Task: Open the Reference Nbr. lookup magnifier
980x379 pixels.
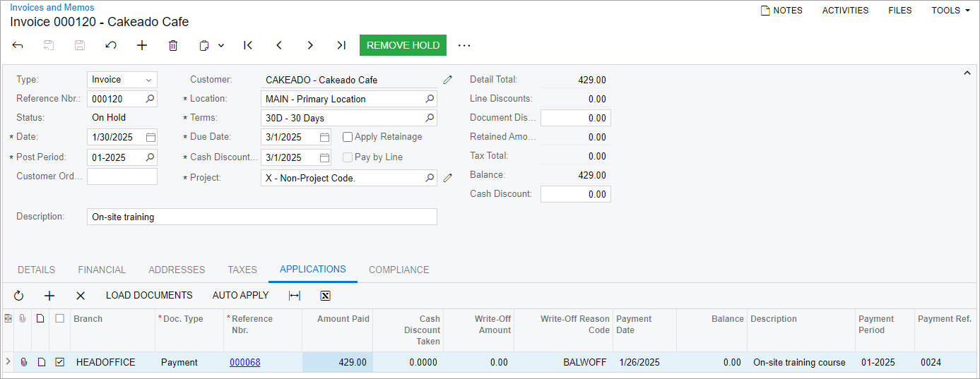Action: 150,99
